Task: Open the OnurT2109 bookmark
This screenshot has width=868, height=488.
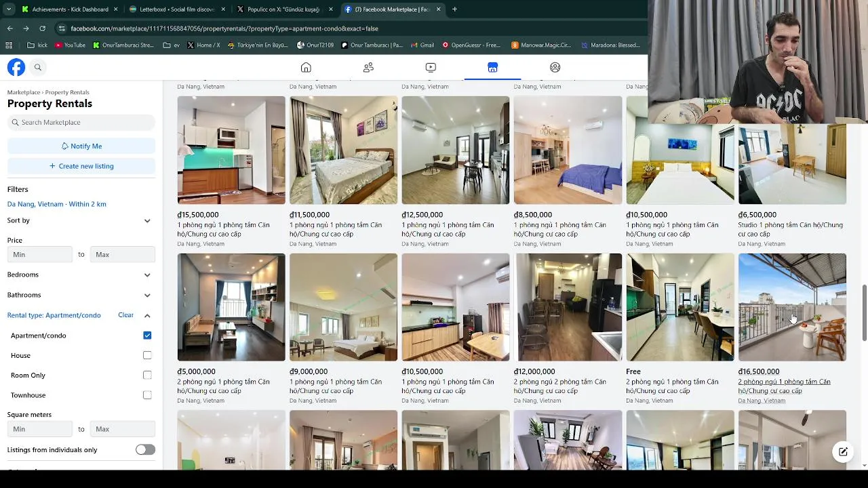Action: pos(315,45)
